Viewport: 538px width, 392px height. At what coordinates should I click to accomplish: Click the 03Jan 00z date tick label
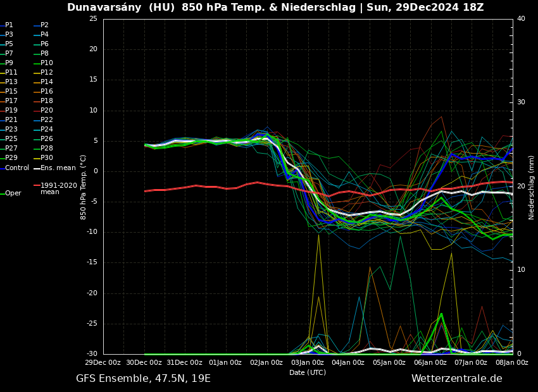point(308,362)
